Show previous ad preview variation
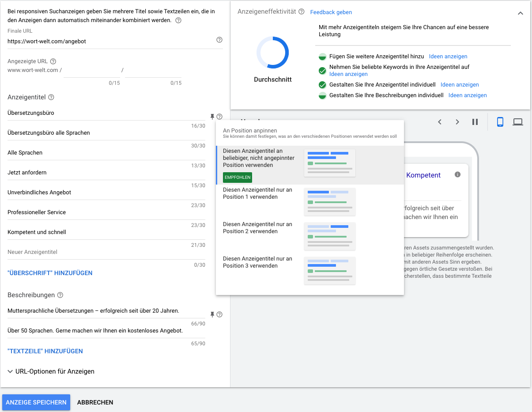 tap(440, 122)
